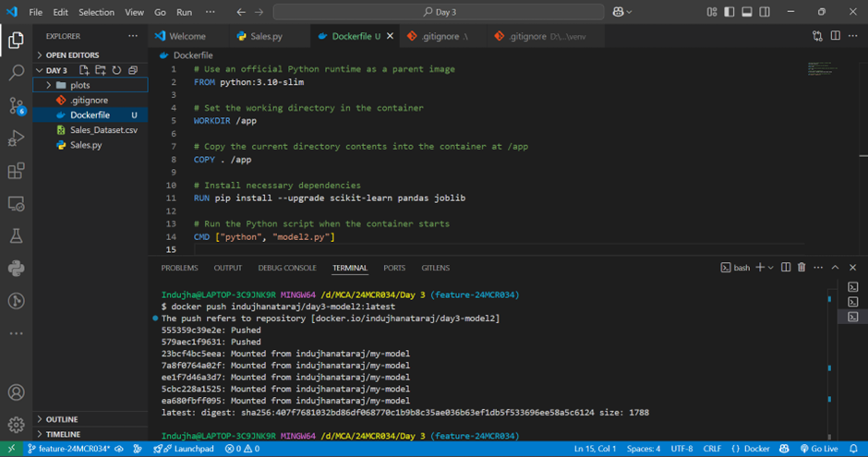Kill the active terminal
The width and height of the screenshot is (868, 457).
pos(802,267)
